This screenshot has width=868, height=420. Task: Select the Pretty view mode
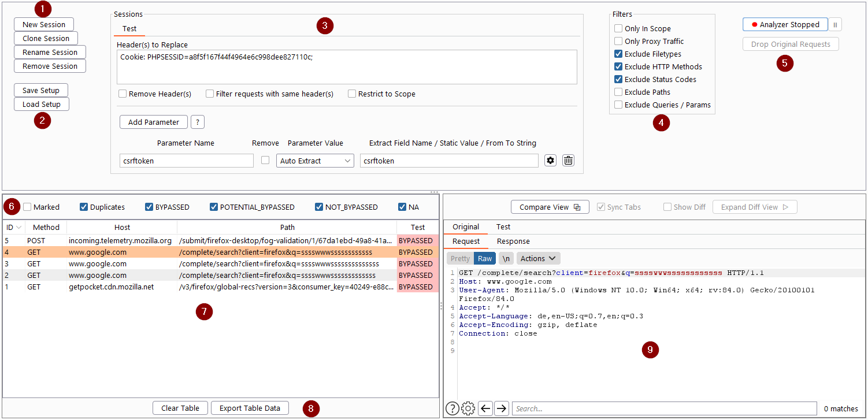coord(461,258)
